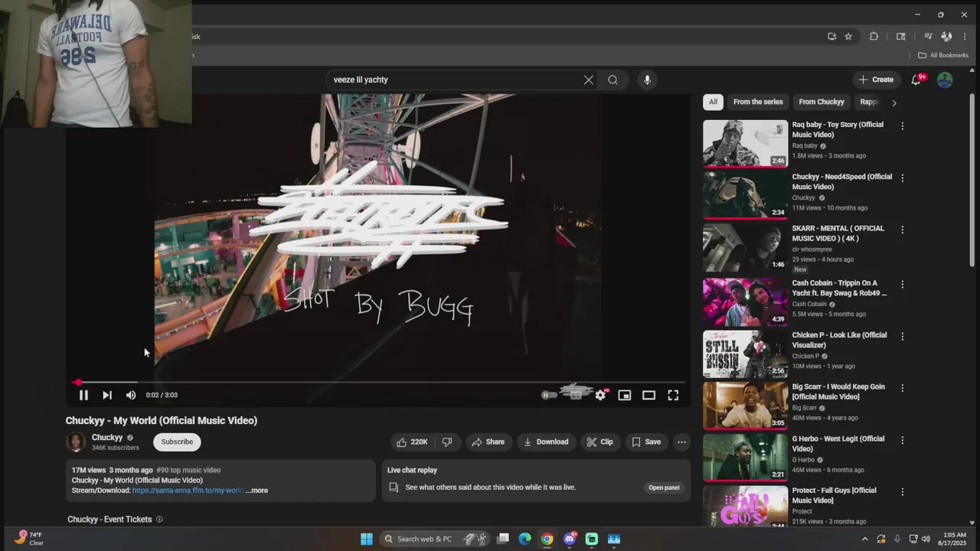Image resolution: width=980 pixels, height=551 pixels.
Task: Open Windows Start menu
Action: [x=367, y=539]
